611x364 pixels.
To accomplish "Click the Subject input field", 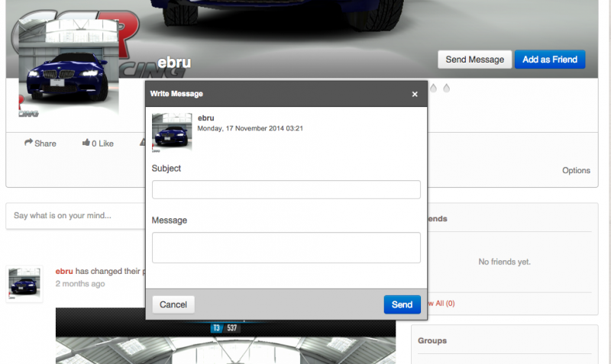I will tap(286, 189).
